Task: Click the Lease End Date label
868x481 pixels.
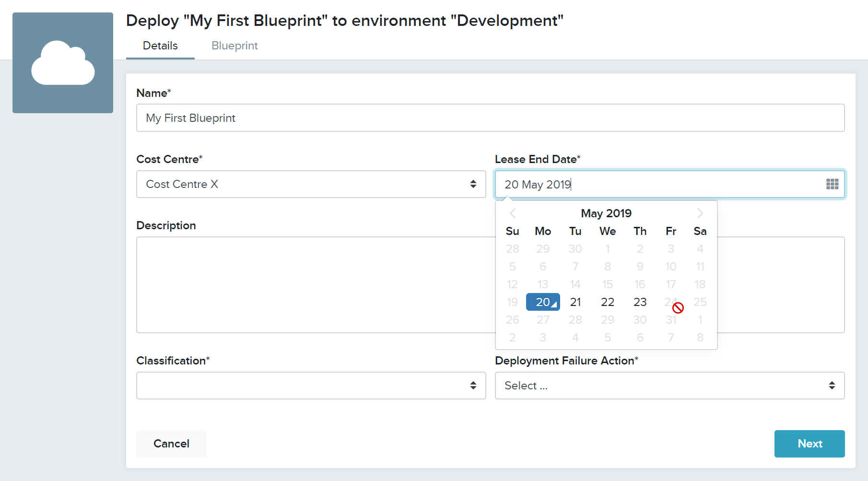Action: (x=538, y=159)
